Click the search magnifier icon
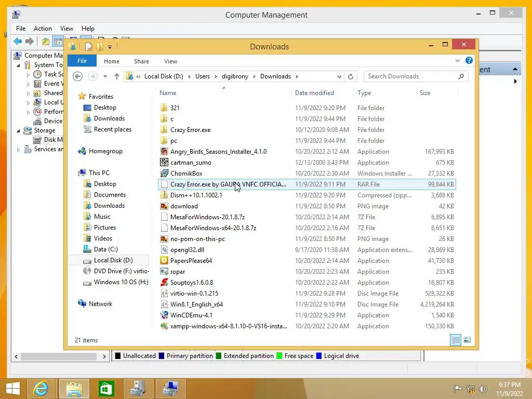The image size is (532, 399). [x=461, y=77]
